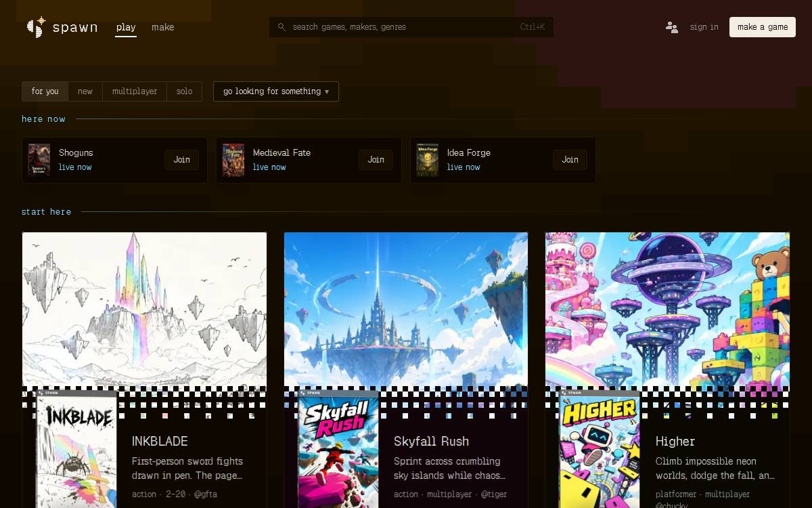
Task: Select the solo filter
Action: (185, 91)
